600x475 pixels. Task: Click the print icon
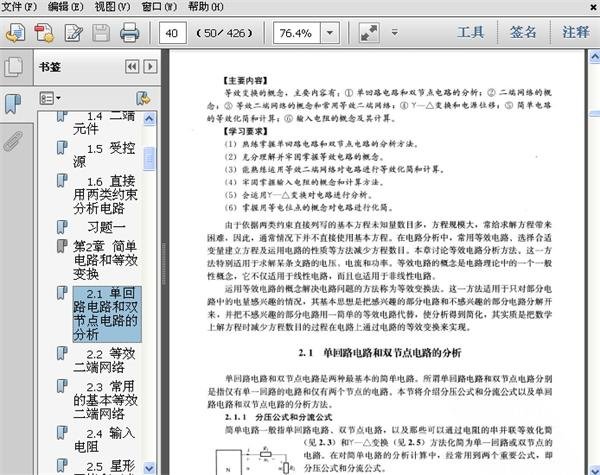coord(130,33)
